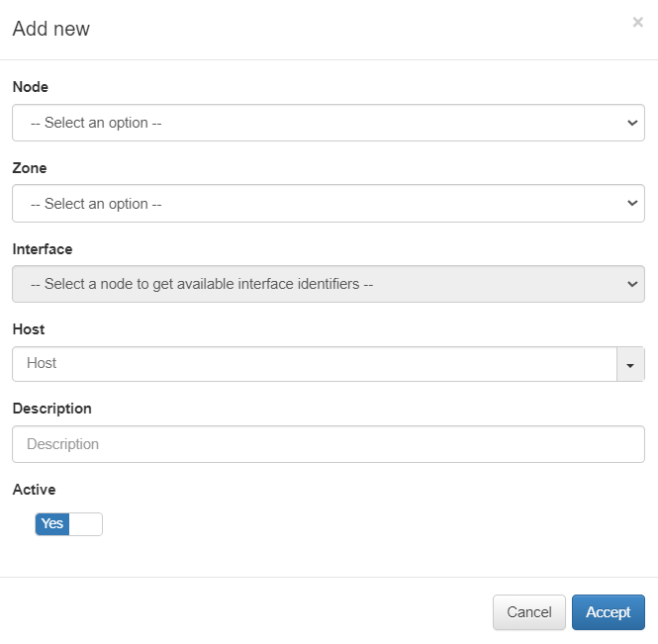
Task: Open the Interface identifiers dropdown
Action: click(x=317, y=284)
